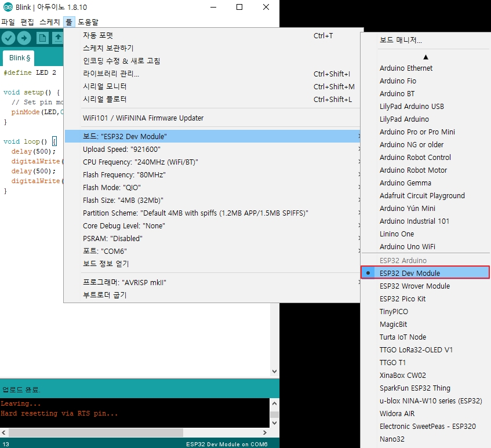Image resolution: width=491 pixels, height=448 pixels.
Task: Select LilyPad Arduino USB board
Action: coord(425,107)
